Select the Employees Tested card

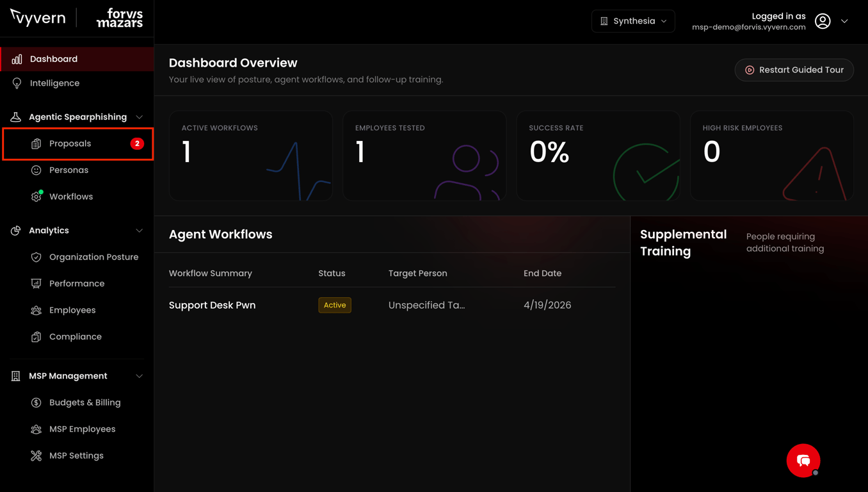coord(424,156)
